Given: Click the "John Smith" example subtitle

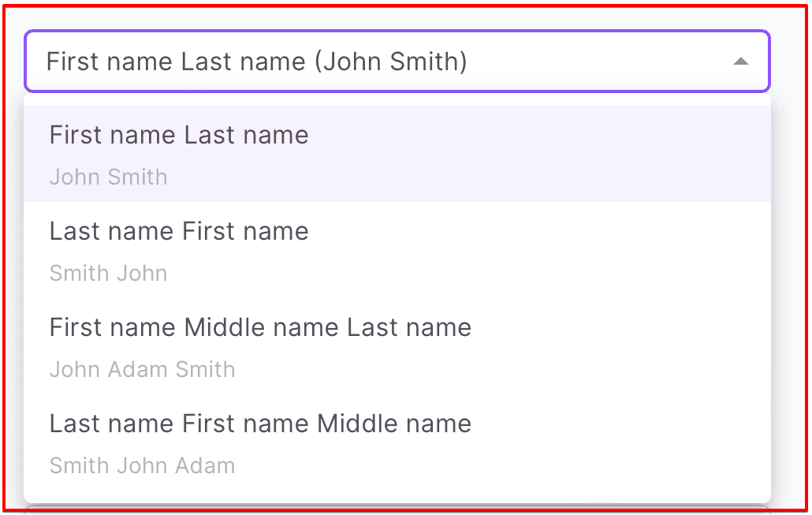Looking at the screenshot, I should [108, 177].
